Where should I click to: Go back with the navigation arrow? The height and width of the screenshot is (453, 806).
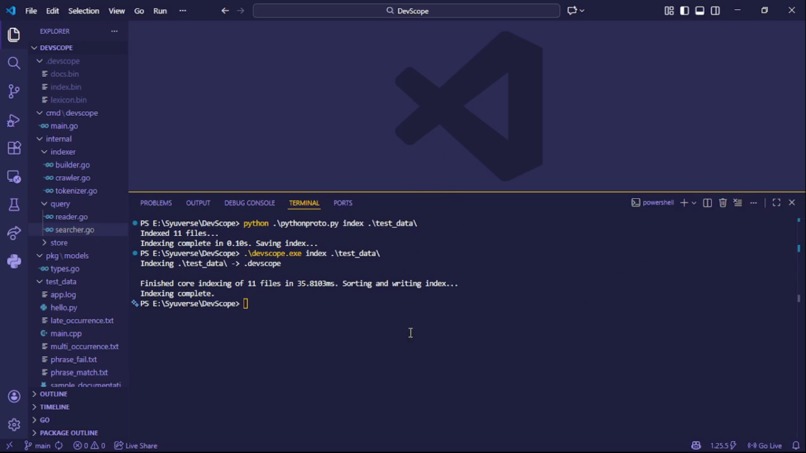click(x=225, y=11)
